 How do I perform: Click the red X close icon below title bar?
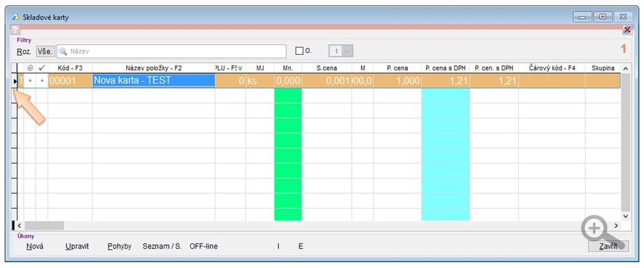(x=627, y=30)
